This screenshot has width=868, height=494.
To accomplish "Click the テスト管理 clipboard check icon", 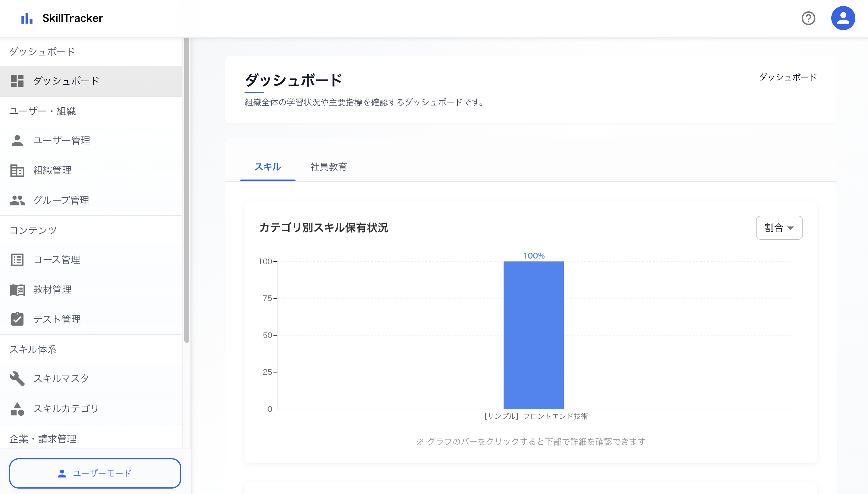I will (x=17, y=319).
